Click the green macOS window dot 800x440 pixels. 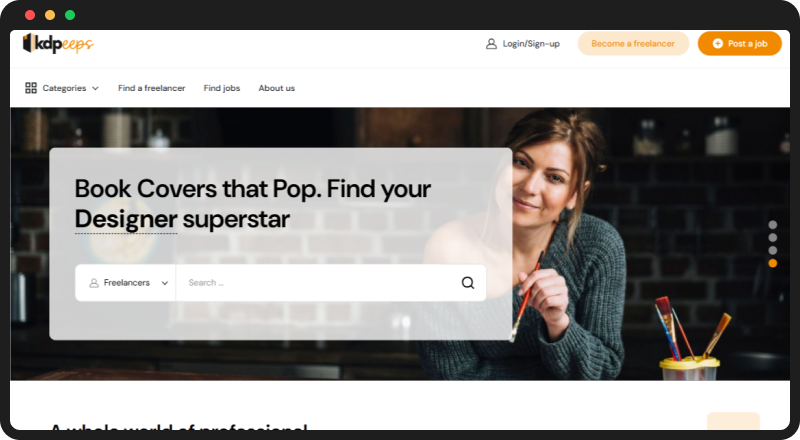point(70,15)
